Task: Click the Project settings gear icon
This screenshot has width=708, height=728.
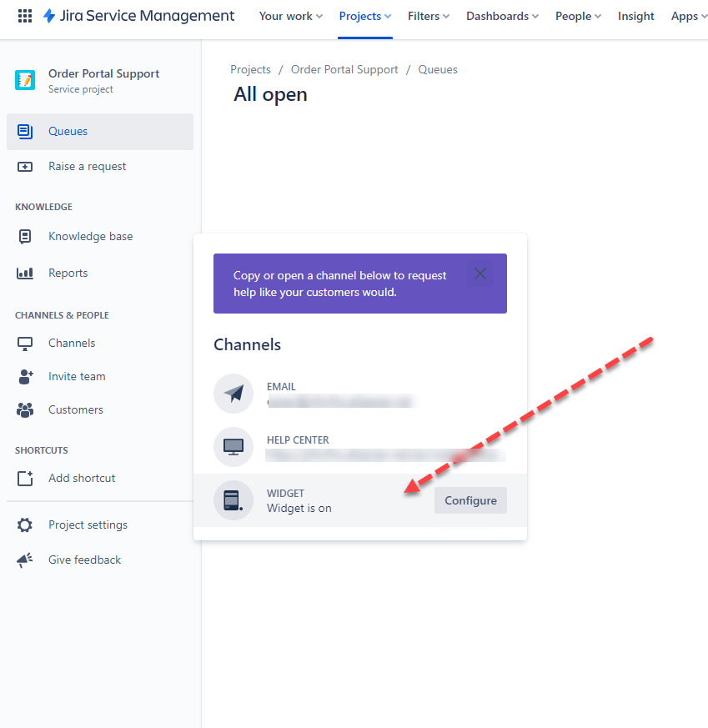Action: (x=25, y=525)
